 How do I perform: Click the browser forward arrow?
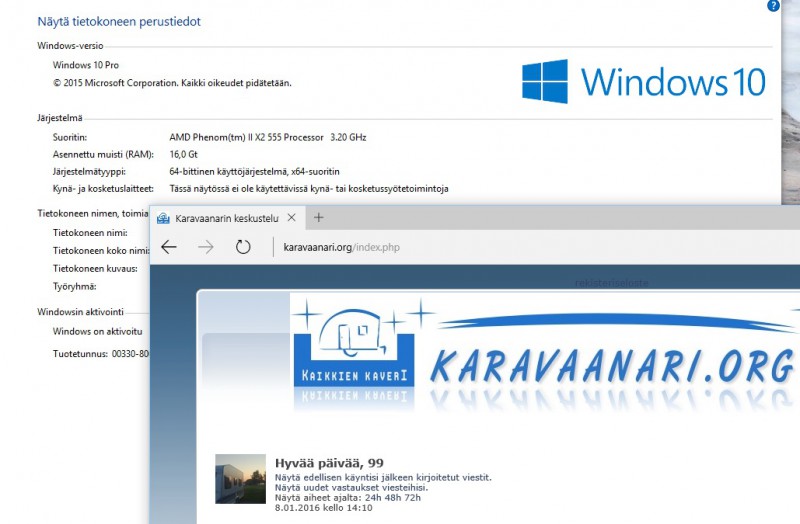click(x=206, y=247)
